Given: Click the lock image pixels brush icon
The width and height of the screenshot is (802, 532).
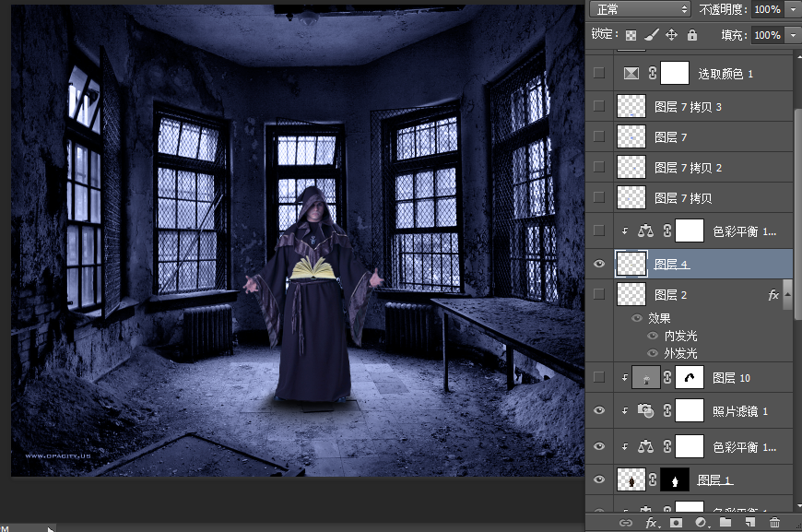Looking at the screenshot, I should [651, 35].
